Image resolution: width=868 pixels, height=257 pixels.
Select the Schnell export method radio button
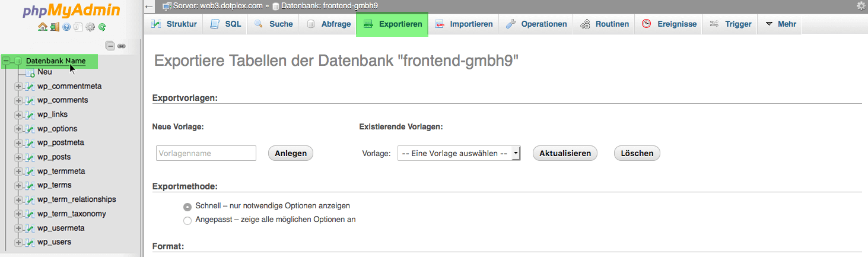pos(187,207)
